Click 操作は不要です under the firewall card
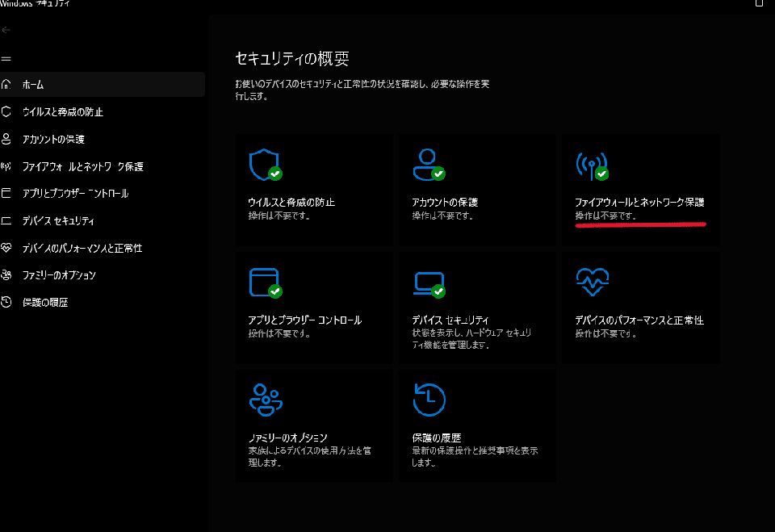The height and width of the screenshot is (532, 775). 606,216
